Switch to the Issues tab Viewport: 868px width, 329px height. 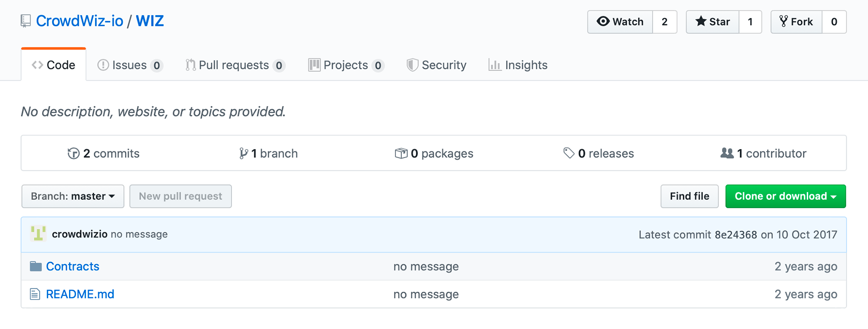(x=130, y=65)
